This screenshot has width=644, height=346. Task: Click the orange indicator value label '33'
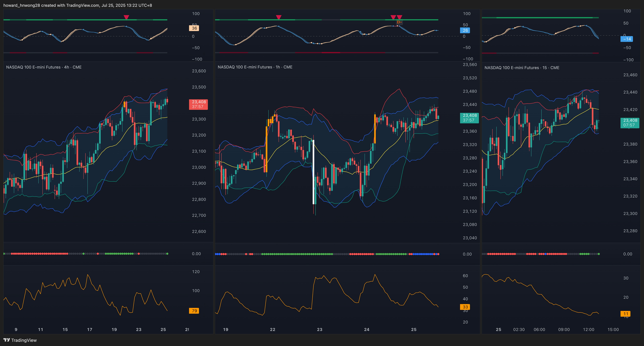(x=465, y=307)
